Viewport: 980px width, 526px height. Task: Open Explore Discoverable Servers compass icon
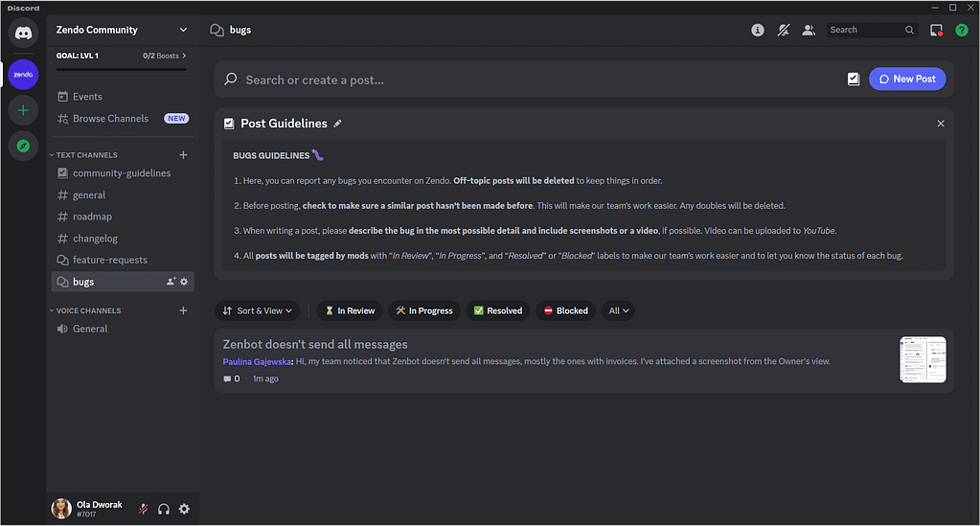(23, 146)
